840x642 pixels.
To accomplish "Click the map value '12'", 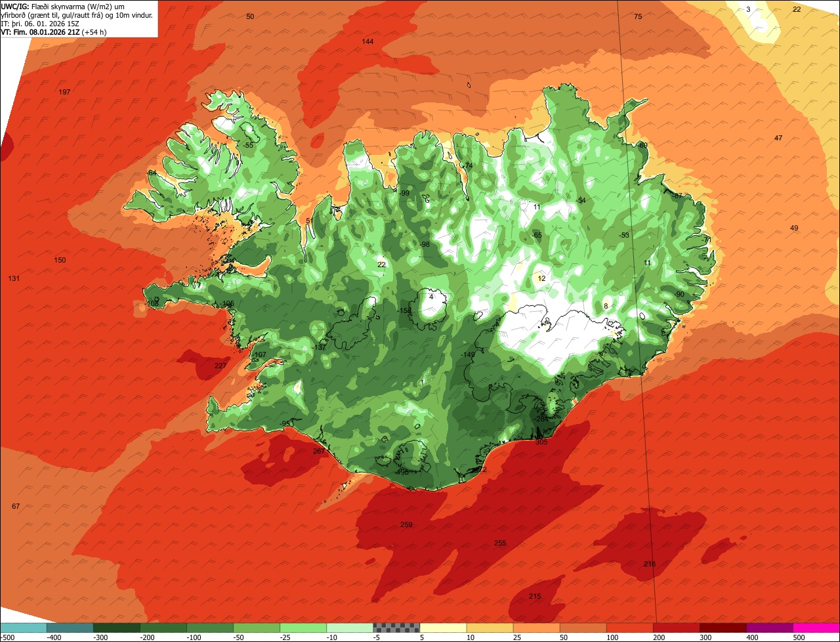I will click(541, 279).
